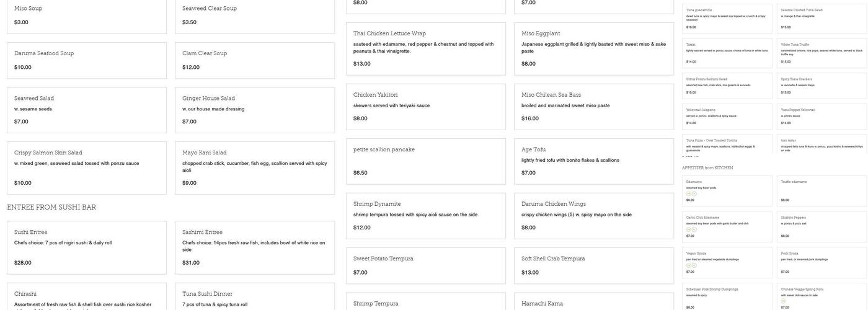Screen dimensions: 868x310
Task: Choose the Soft Shell Crab Tempura card
Action: pos(593,265)
